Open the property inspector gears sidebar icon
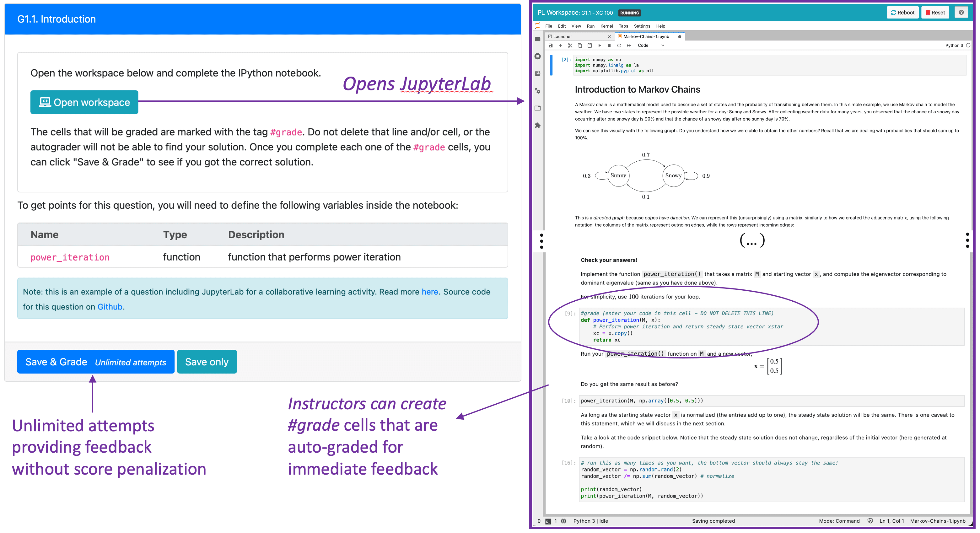Image resolution: width=980 pixels, height=533 pixels. [537, 91]
